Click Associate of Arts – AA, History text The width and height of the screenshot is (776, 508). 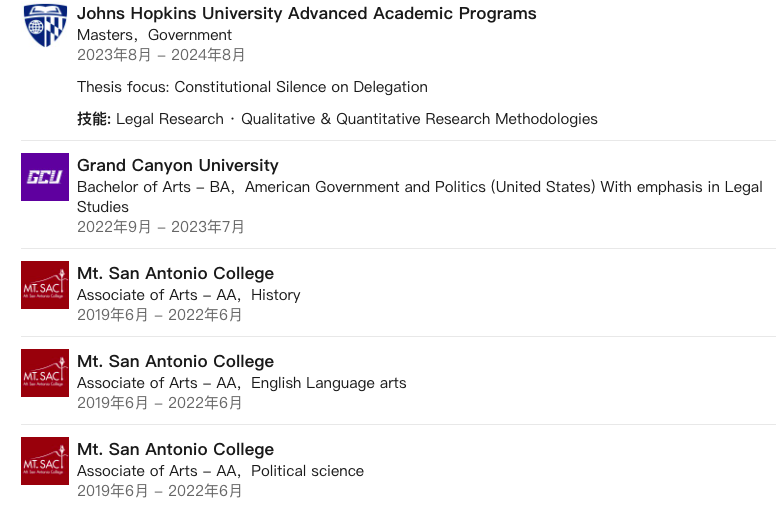click(x=188, y=295)
